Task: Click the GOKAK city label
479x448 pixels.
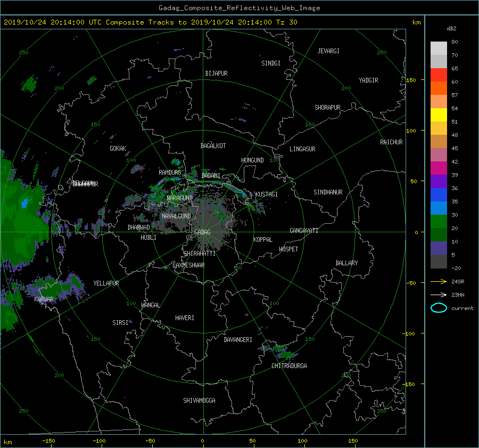Action: [118, 149]
